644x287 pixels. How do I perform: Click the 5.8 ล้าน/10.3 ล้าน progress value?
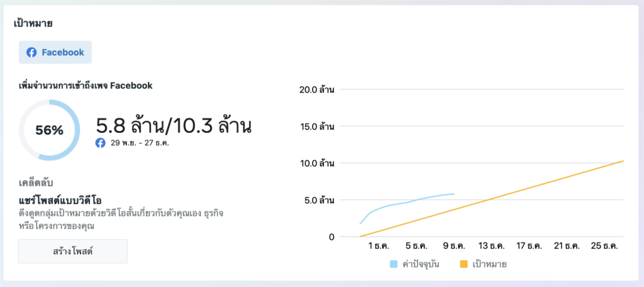coord(174,125)
